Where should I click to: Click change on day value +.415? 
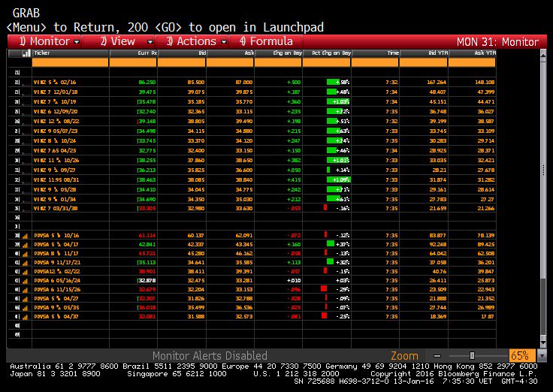(x=294, y=179)
